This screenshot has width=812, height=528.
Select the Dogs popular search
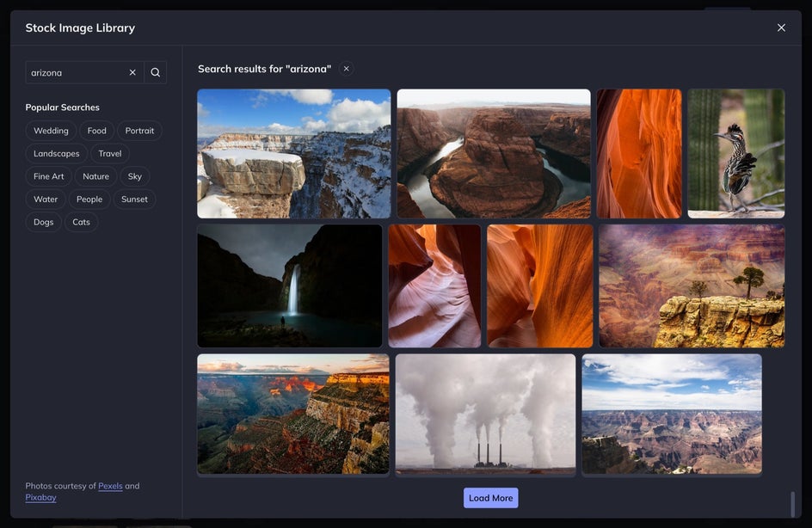(x=44, y=222)
